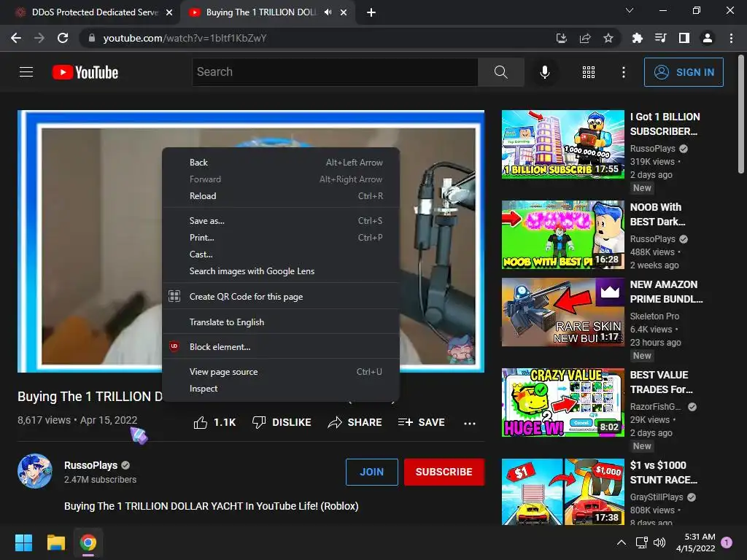
Task: Mute tab via speaker icon on YouTube tab
Action: tap(328, 12)
